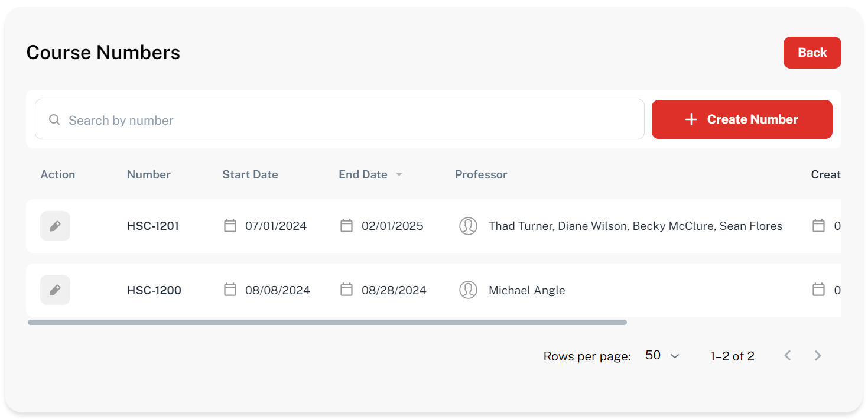This screenshot has height=419, width=868.
Task: Sort by the Start Date column header
Action: 250,174
